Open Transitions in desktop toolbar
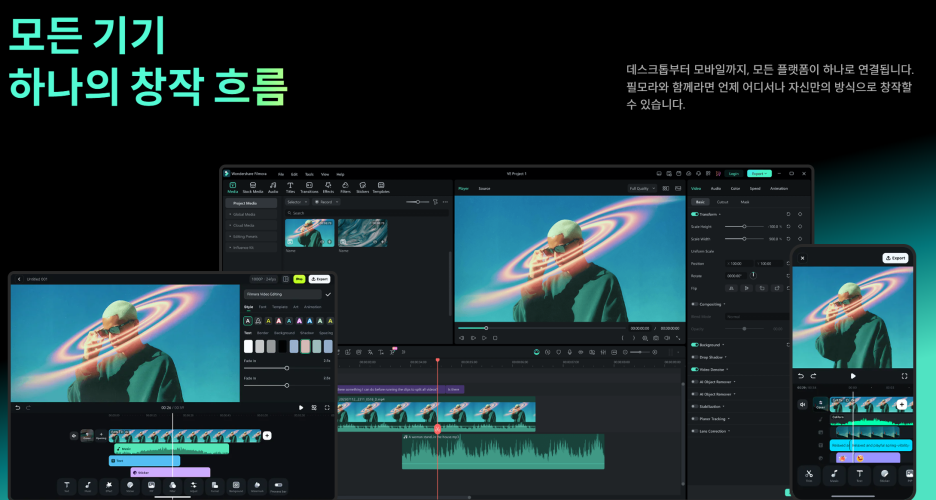This screenshot has height=500, width=936. click(309, 185)
